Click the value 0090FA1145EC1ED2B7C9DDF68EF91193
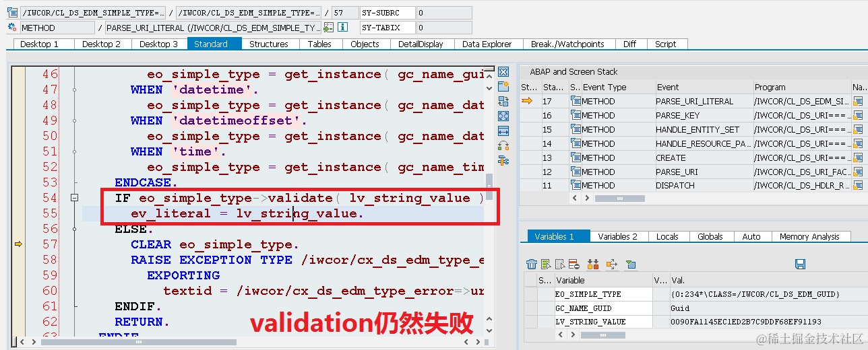Screen dimensions: 868x350 click(x=746, y=322)
